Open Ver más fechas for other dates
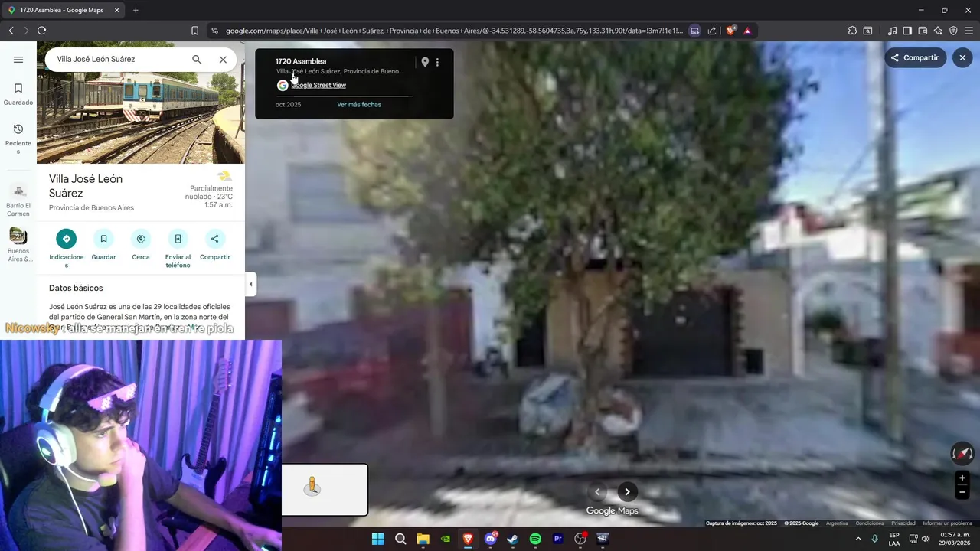The image size is (980, 551). 359,104
